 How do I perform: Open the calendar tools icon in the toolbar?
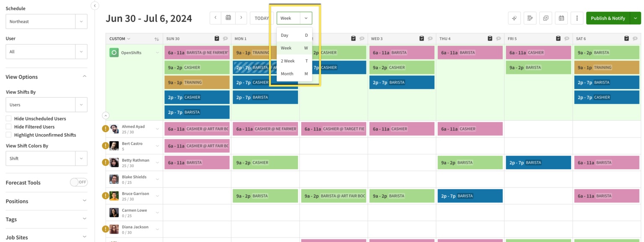(561, 18)
